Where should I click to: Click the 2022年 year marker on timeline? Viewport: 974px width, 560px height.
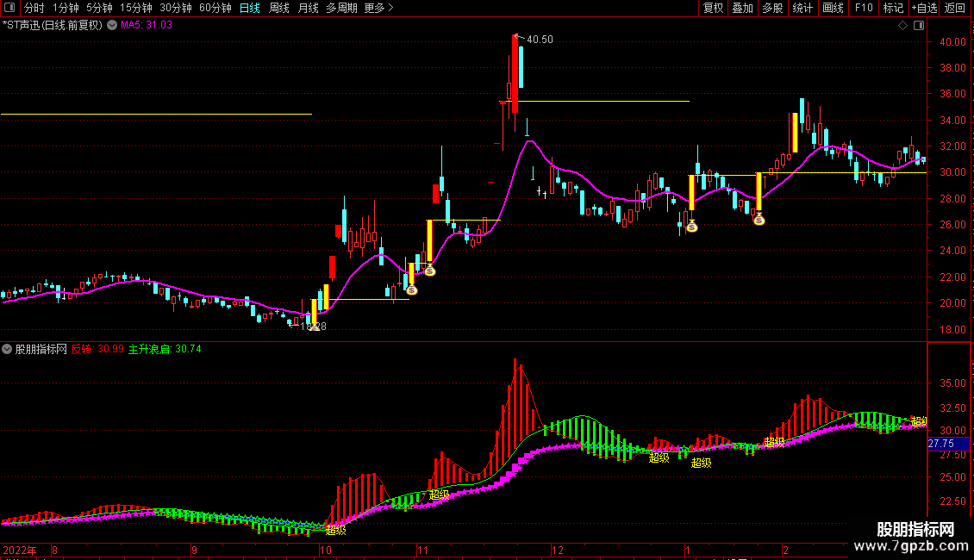19,551
